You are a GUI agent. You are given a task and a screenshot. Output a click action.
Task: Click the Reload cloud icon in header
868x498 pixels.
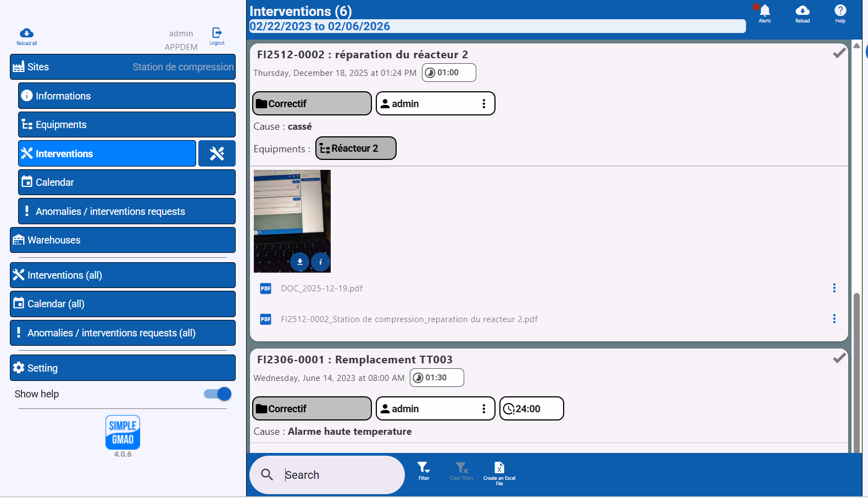pyautogui.click(x=803, y=10)
